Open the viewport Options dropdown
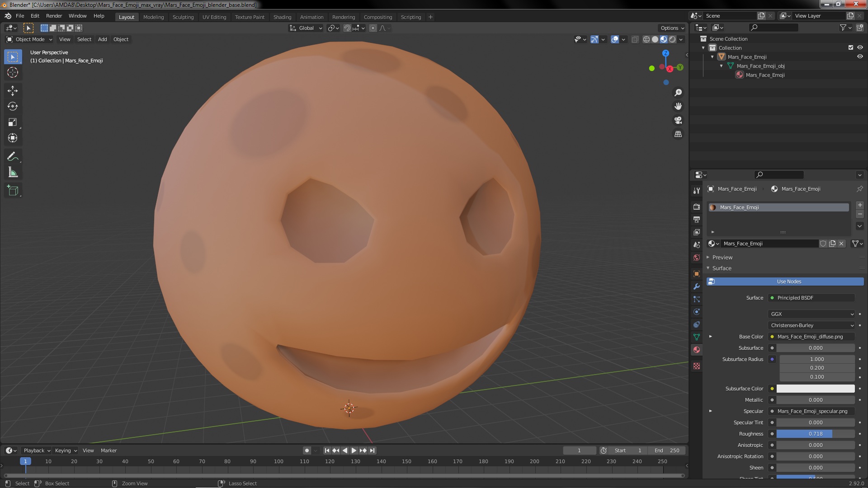Viewport: 868px width, 488px height. point(672,28)
